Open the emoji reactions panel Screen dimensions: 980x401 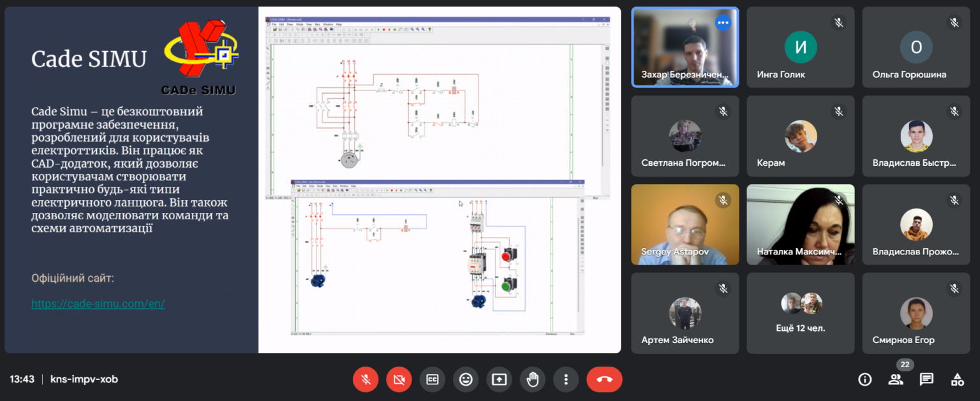[x=466, y=379]
